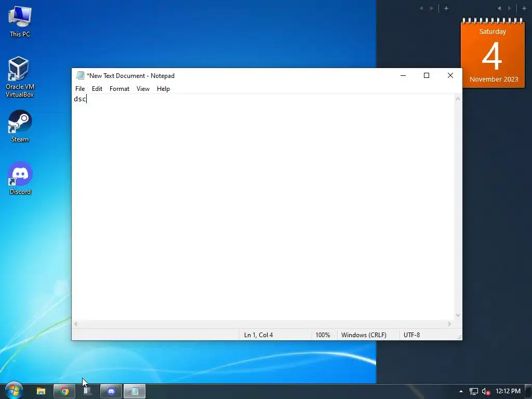Select the Discord shortcut on the desktop

click(x=20, y=179)
